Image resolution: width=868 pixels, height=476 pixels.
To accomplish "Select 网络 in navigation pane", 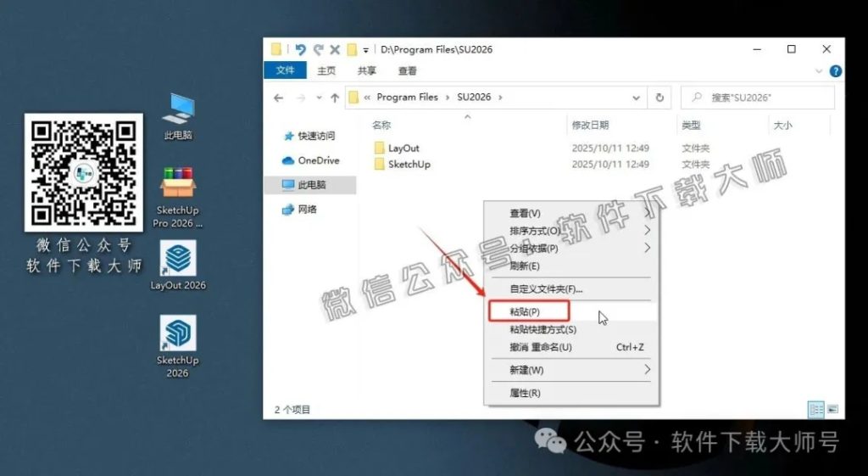I will point(299,210).
